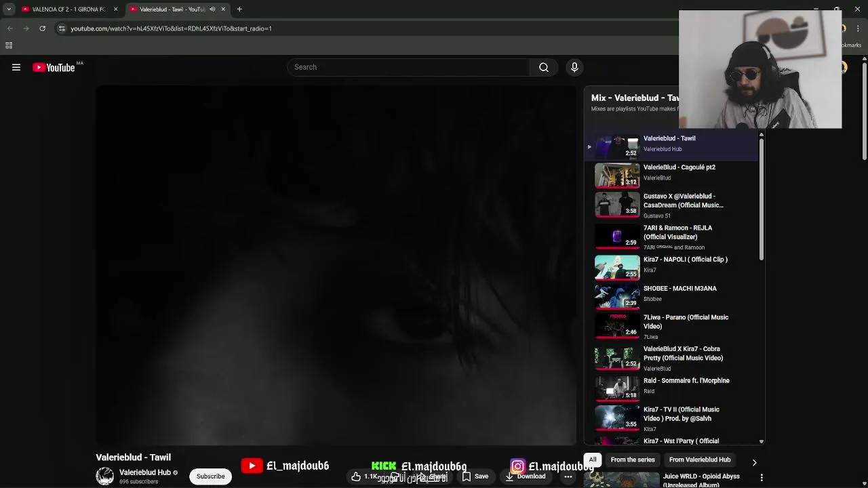Show more filter chips with right arrow
This screenshot has width=868, height=488.
754,462
